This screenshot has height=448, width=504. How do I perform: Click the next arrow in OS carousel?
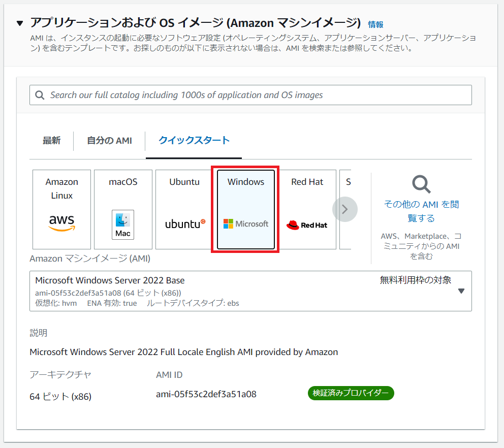coord(345,209)
